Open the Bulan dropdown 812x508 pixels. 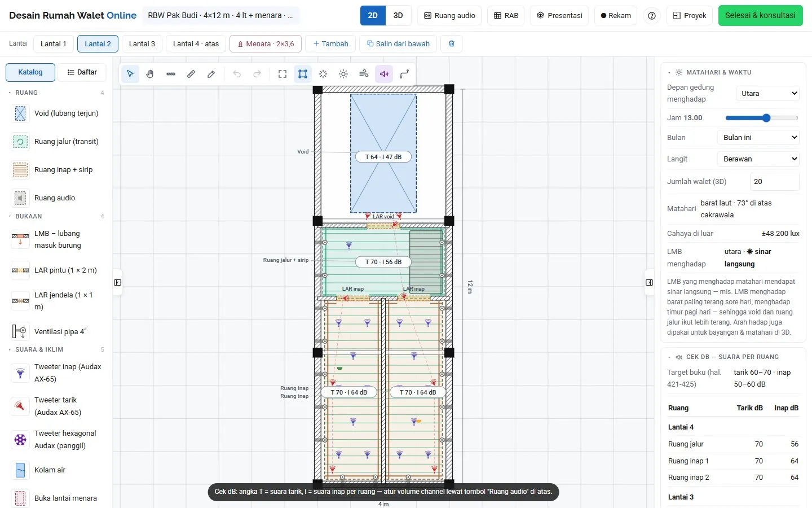point(758,138)
